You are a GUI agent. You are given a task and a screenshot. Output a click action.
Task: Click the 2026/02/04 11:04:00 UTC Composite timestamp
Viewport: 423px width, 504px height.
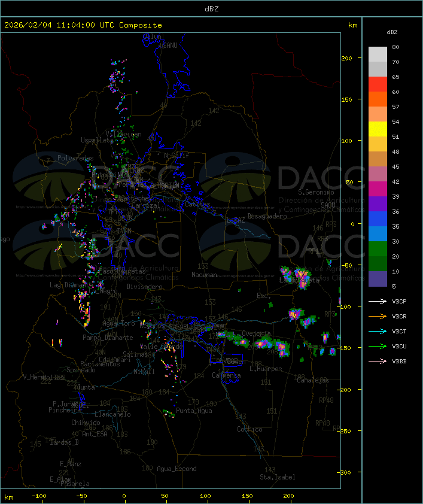coord(83,25)
